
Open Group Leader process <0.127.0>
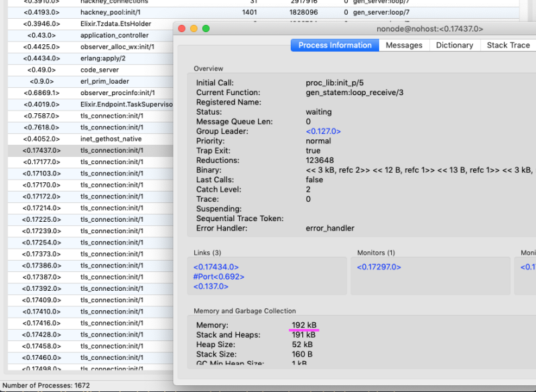(324, 131)
